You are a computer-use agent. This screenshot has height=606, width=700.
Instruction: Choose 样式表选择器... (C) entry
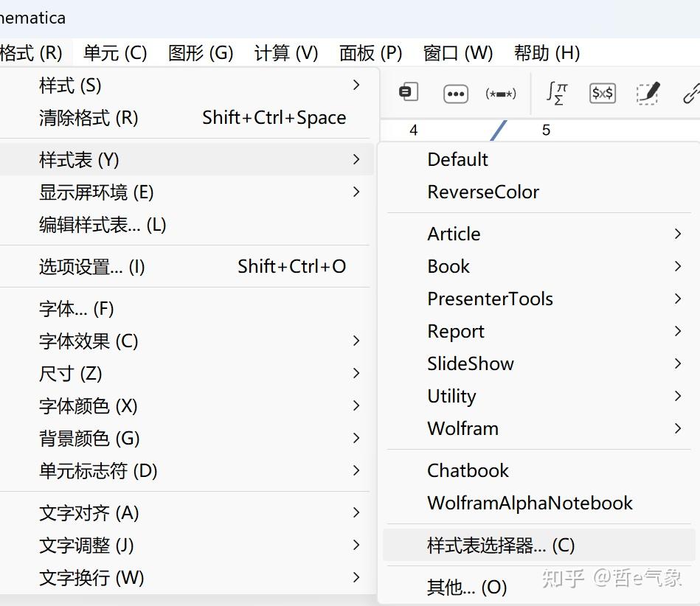click(501, 546)
